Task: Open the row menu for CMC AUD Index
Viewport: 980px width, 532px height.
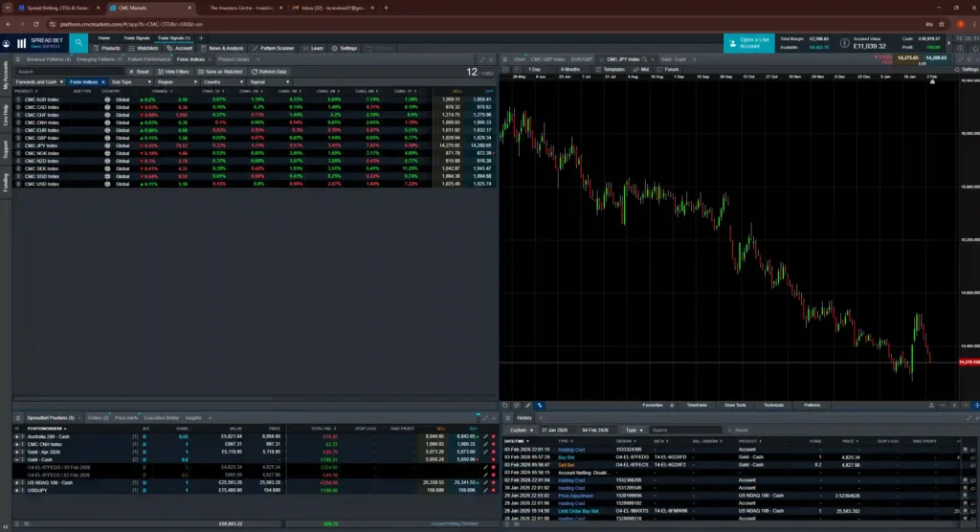Action: click(x=18, y=100)
